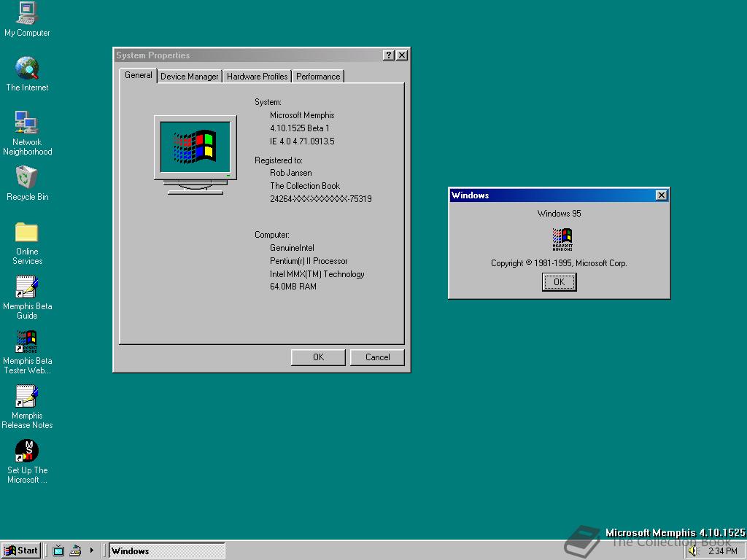Click the Start button on the taskbar

point(21,551)
